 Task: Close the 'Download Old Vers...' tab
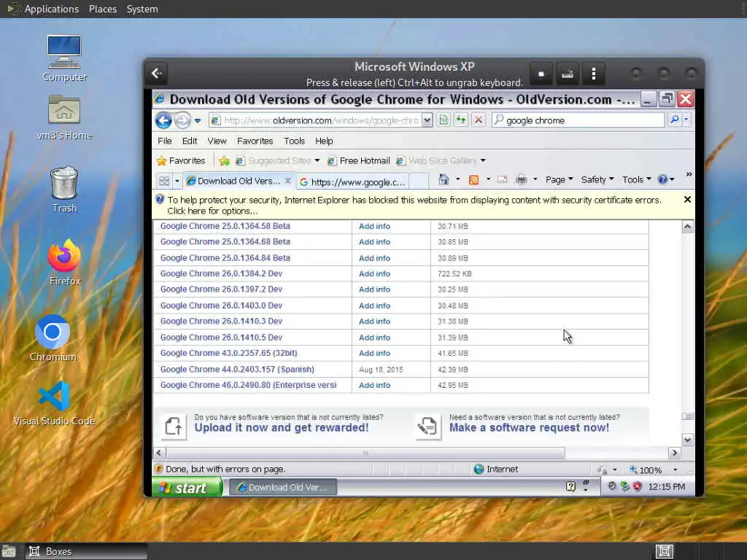(287, 181)
